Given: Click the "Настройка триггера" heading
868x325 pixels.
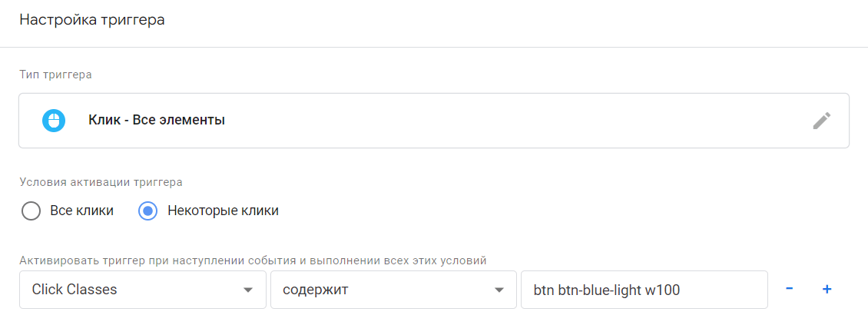Looking at the screenshot, I should 92,21.
